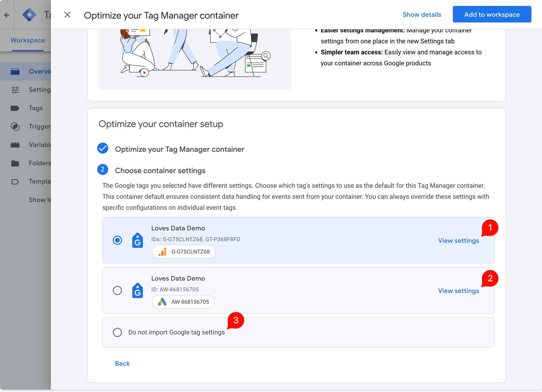The image size is (542, 392).
Task: Click the Templates icon in sidebar
Action: pos(15,182)
